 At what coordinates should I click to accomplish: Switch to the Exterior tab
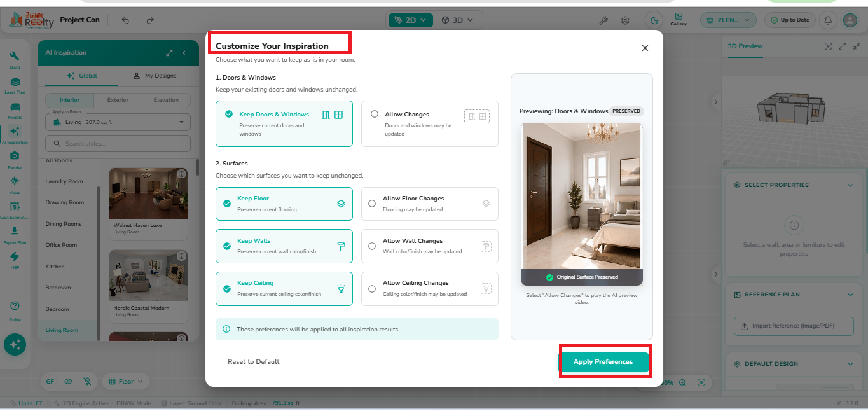point(118,100)
